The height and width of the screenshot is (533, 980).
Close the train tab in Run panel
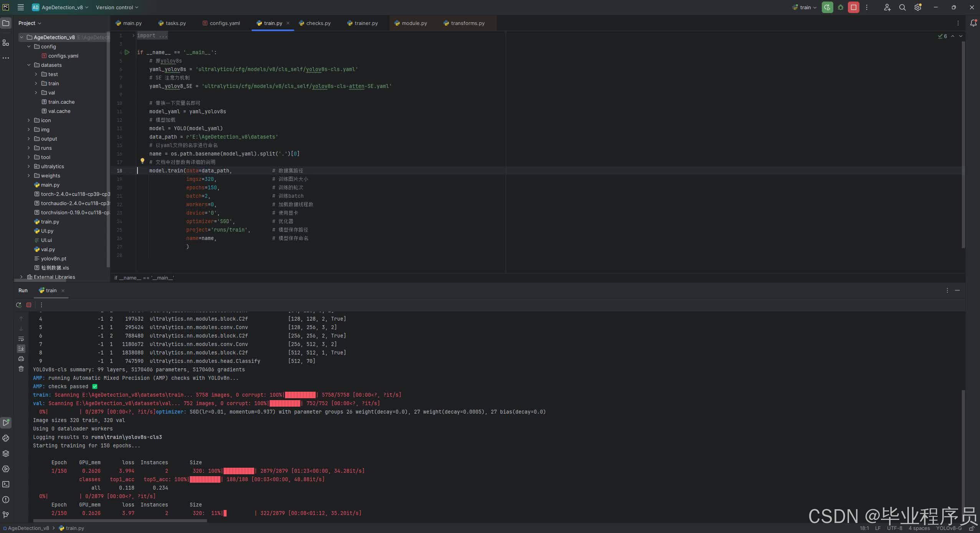[x=63, y=291]
